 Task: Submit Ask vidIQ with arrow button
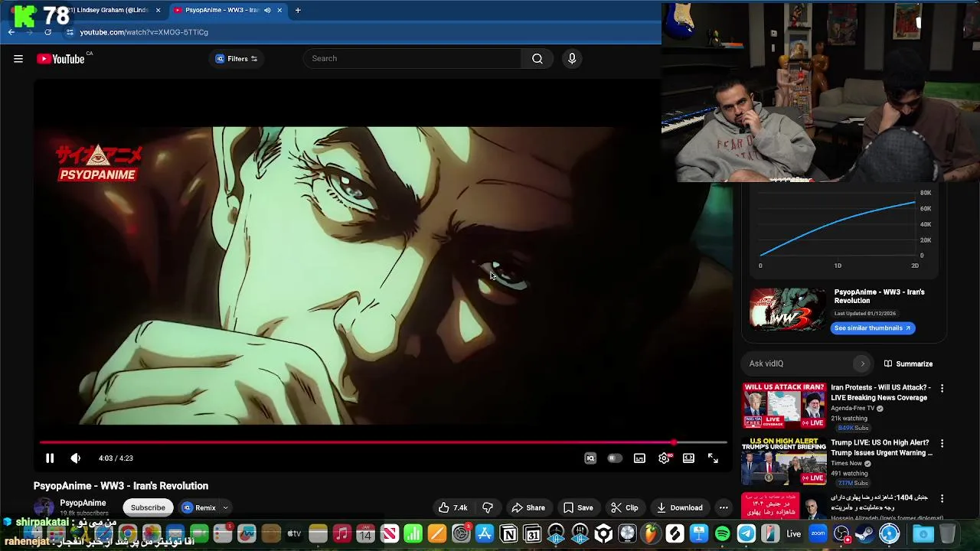coord(862,364)
